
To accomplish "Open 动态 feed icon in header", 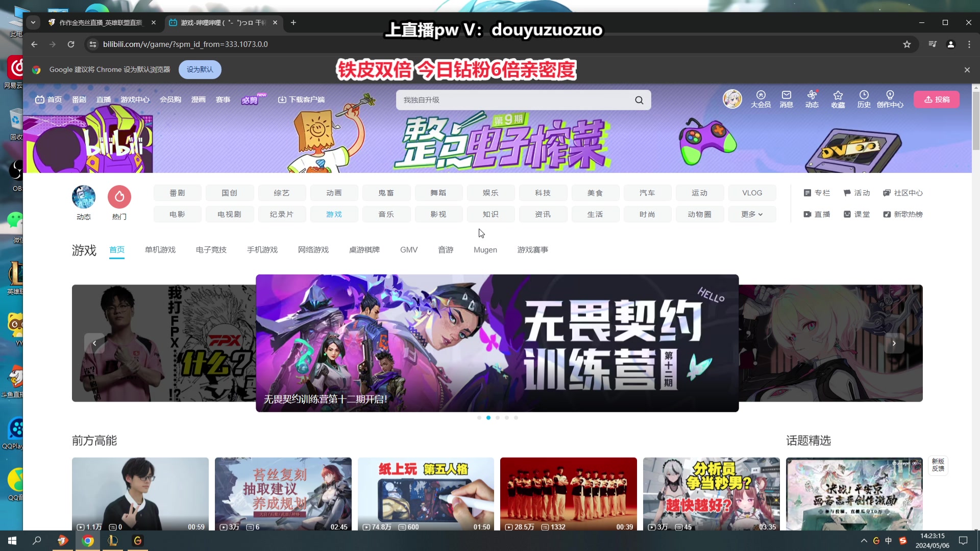I will pyautogui.click(x=812, y=99).
